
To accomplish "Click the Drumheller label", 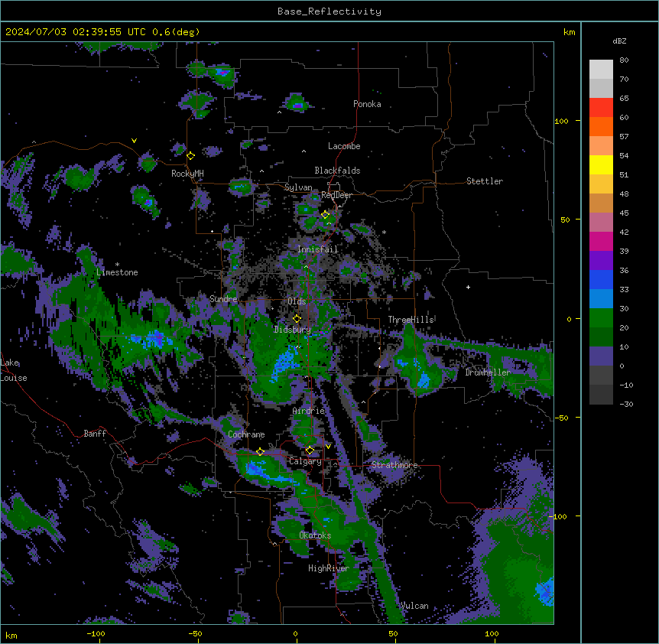I will [x=488, y=372].
